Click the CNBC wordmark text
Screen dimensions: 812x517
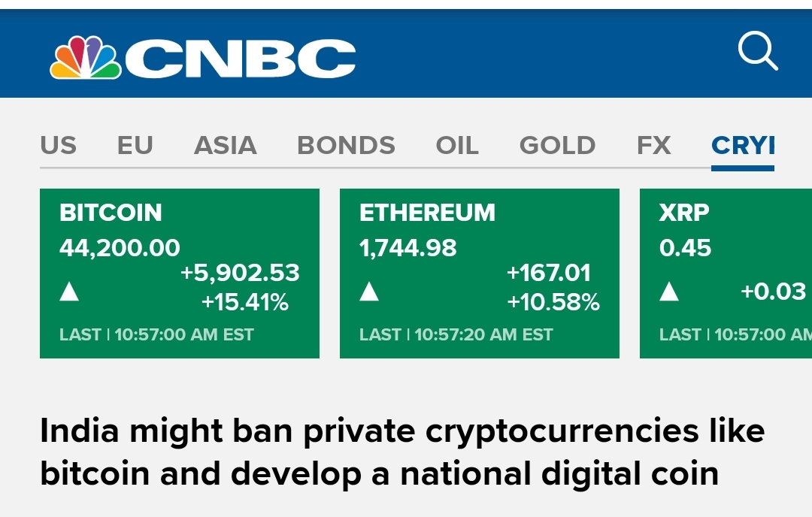tap(241, 59)
